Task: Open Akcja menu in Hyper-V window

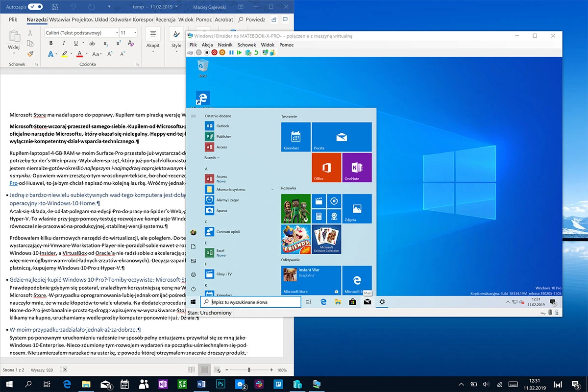Action: 207,45
